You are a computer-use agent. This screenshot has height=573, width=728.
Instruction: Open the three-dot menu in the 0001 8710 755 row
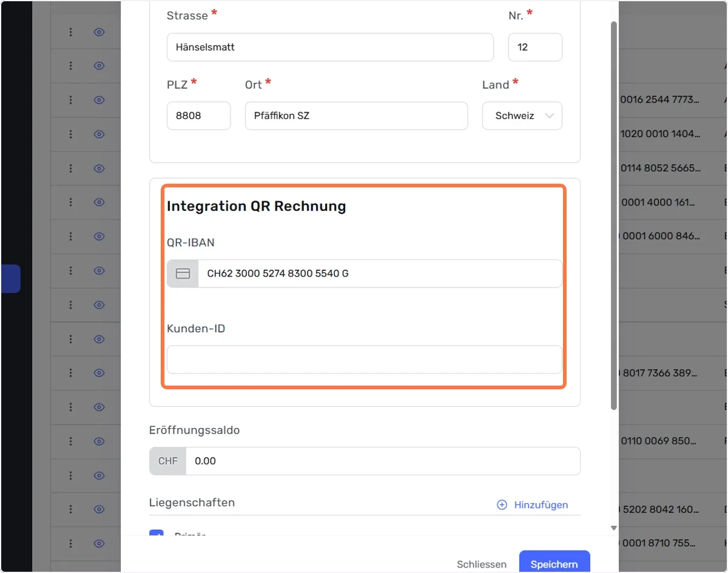(71, 543)
